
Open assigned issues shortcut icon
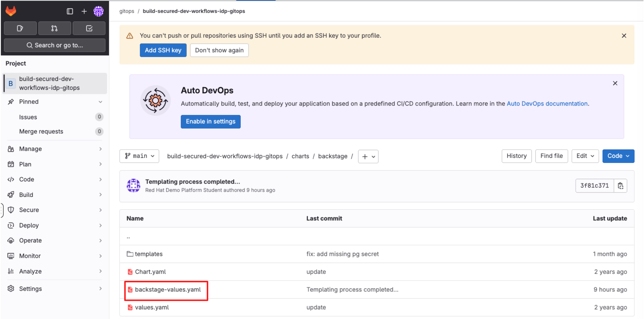(x=20, y=28)
